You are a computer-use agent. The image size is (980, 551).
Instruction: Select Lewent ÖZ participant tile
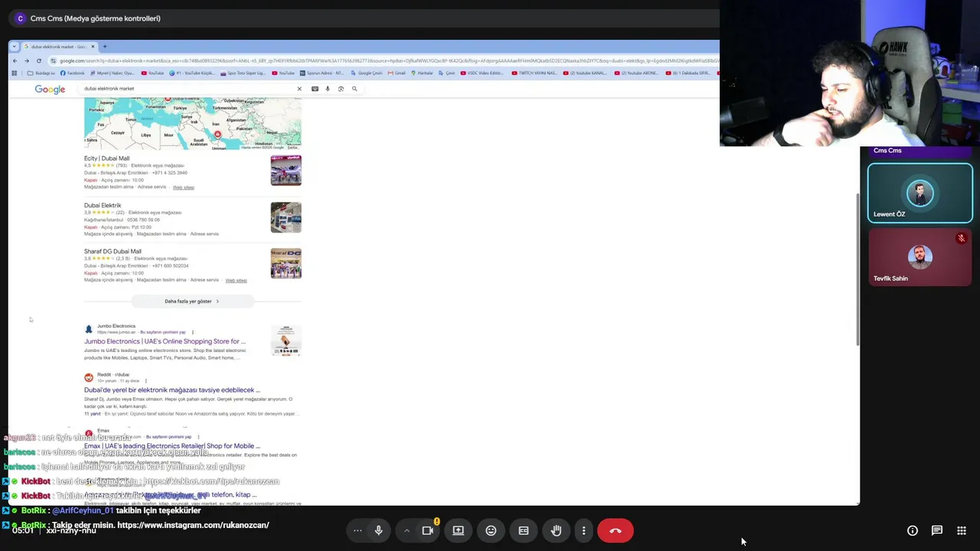pyautogui.click(x=920, y=193)
